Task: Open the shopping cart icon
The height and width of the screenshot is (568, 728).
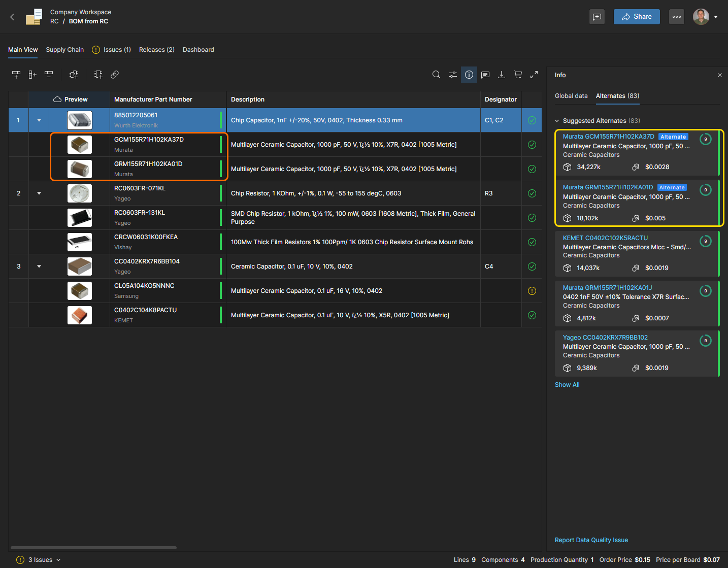Action: pos(518,75)
